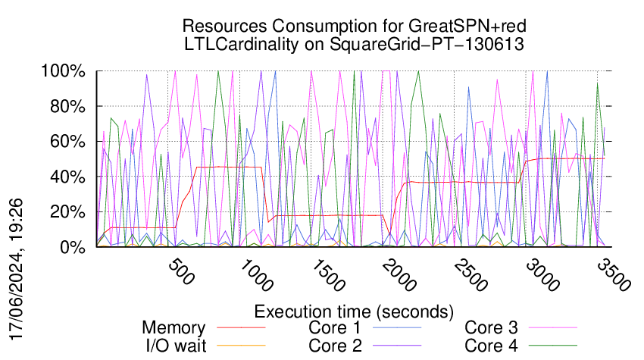Image resolution: width=644 pixels, height=360 pixels.
Task: Click the 'Memory' legend label
Action: pyautogui.click(x=174, y=328)
